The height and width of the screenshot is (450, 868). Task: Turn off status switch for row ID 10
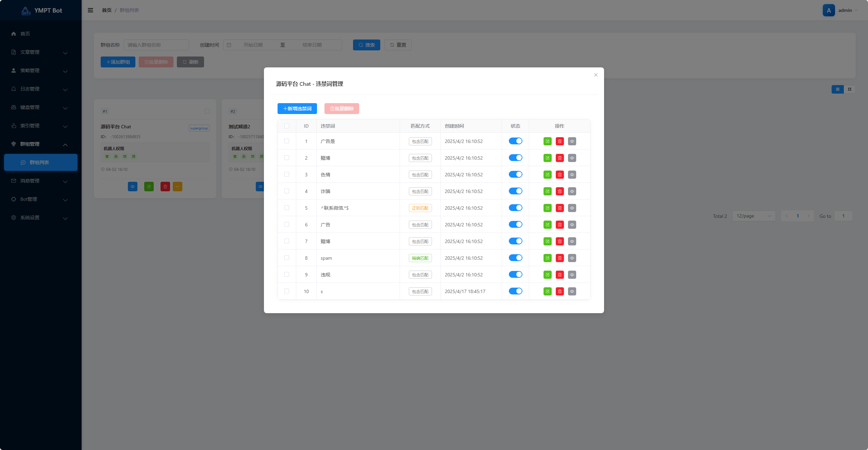515,291
